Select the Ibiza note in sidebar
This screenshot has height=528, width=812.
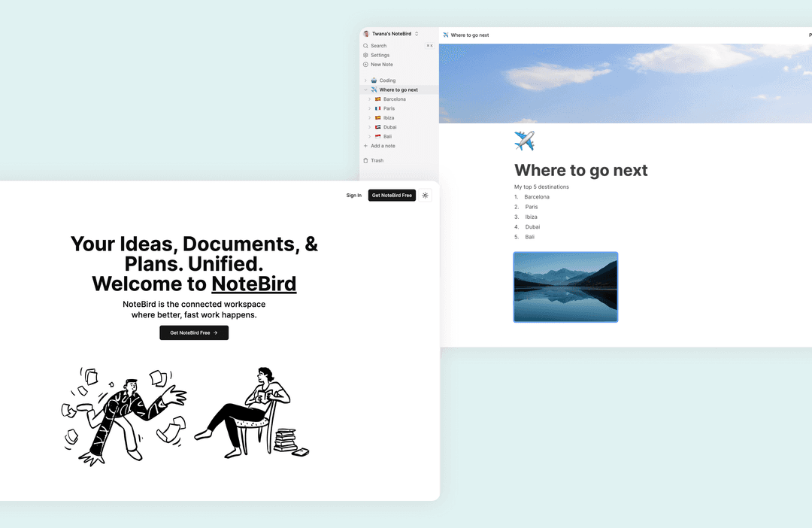[x=389, y=118]
